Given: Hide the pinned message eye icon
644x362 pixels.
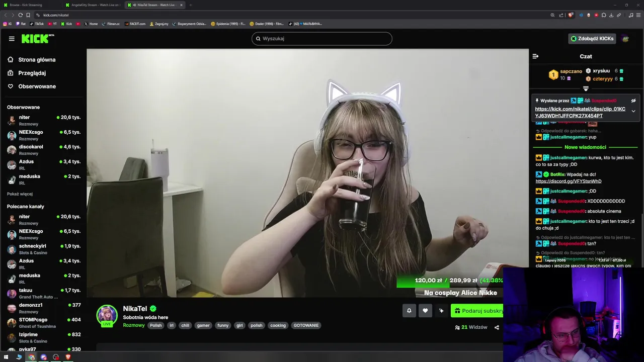Looking at the screenshot, I should [633, 101].
